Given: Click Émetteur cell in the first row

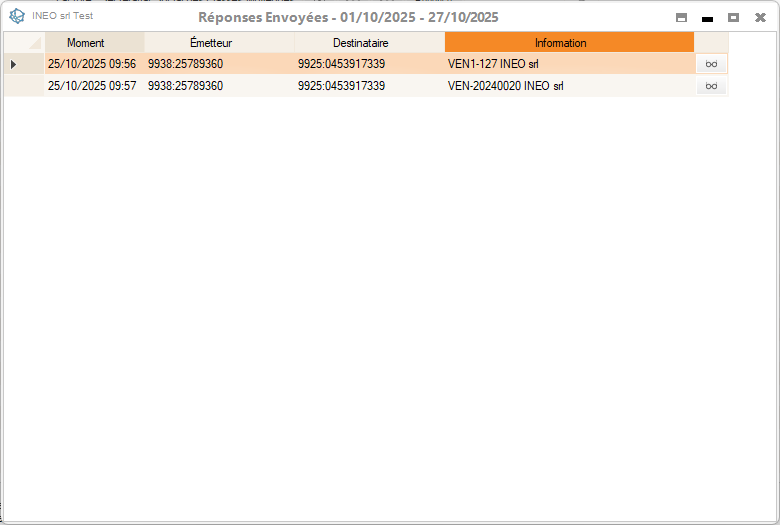Looking at the screenshot, I should (x=185, y=64).
